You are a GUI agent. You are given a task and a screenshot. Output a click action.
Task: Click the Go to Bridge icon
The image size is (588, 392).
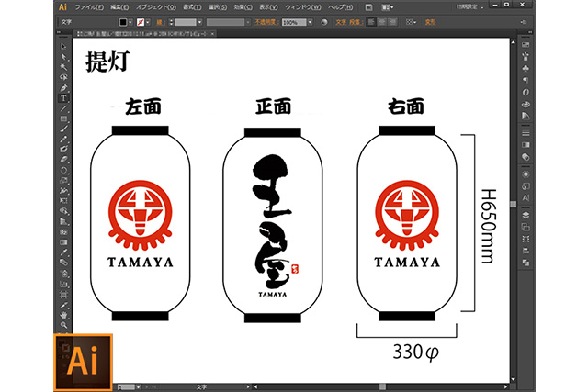pyautogui.click(x=369, y=7)
